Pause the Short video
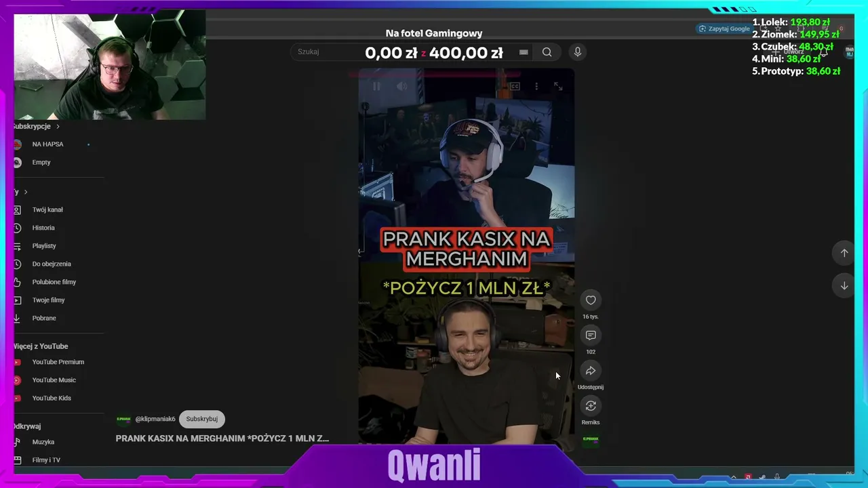 [x=376, y=86]
